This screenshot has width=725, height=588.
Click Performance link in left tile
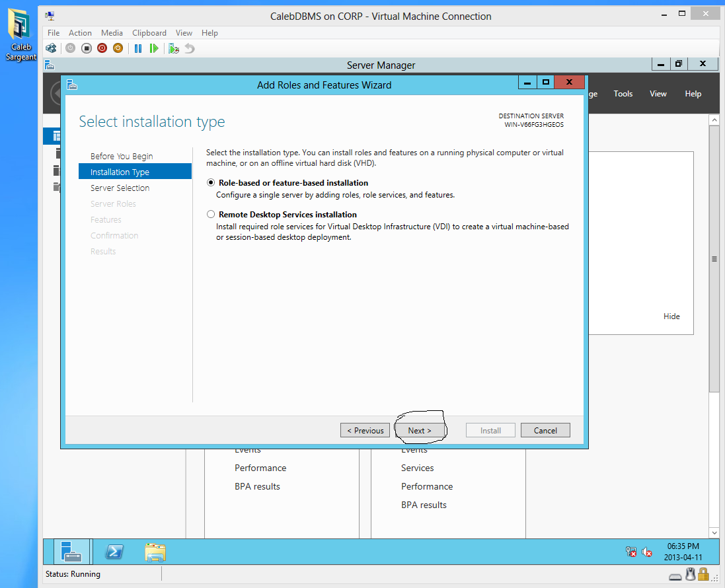pyautogui.click(x=260, y=468)
